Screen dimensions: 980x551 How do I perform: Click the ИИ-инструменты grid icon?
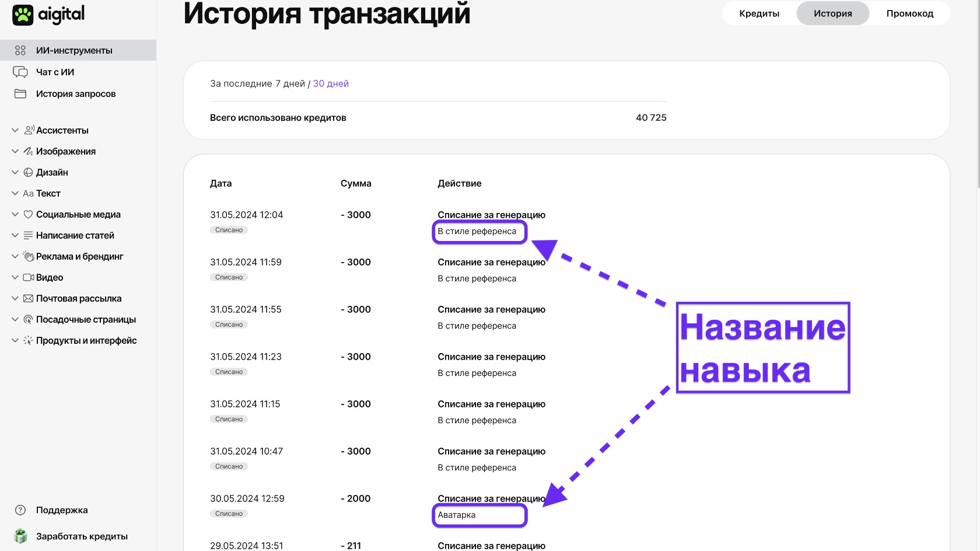click(x=20, y=50)
